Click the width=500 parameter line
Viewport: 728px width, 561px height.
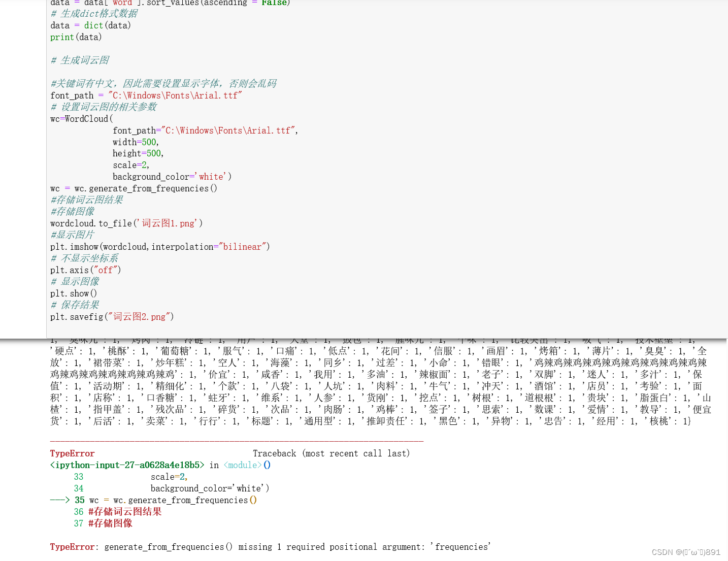point(135,142)
